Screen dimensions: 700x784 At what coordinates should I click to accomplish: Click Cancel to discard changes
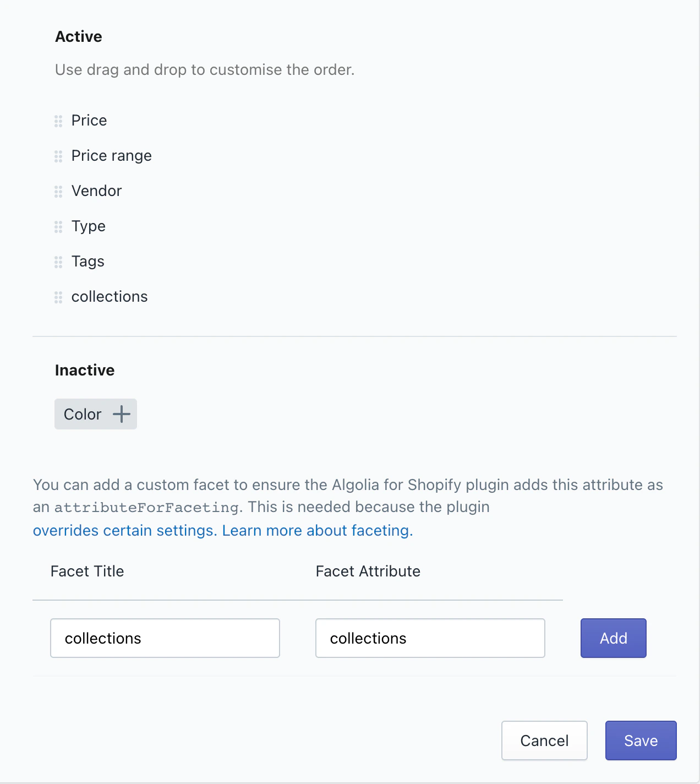tap(544, 740)
